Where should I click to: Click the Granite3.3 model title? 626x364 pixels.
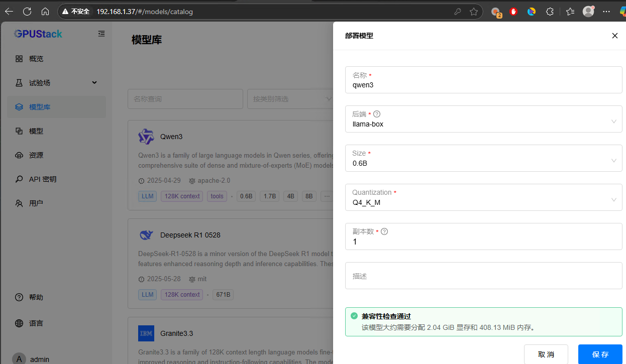(x=177, y=333)
